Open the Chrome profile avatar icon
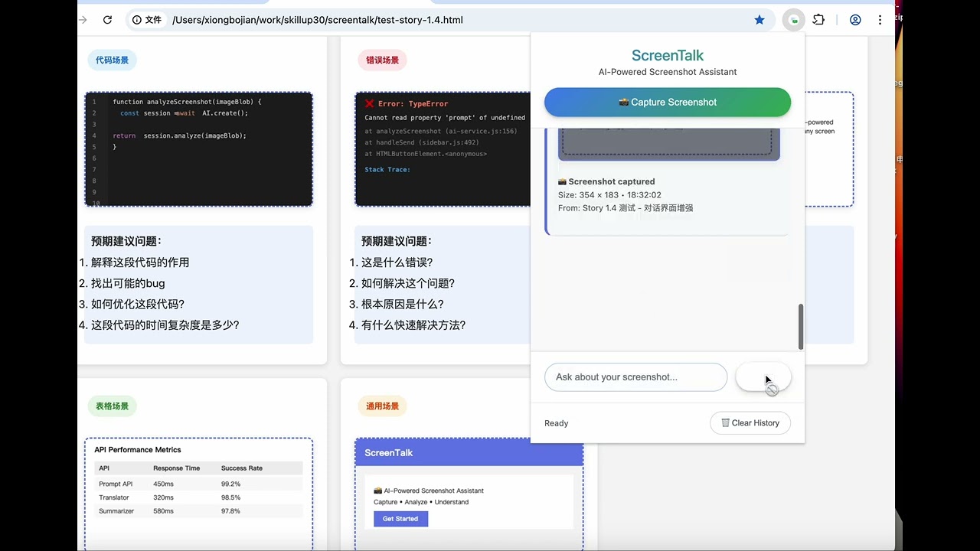The height and width of the screenshot is (551, 980). tap(855, 20)
